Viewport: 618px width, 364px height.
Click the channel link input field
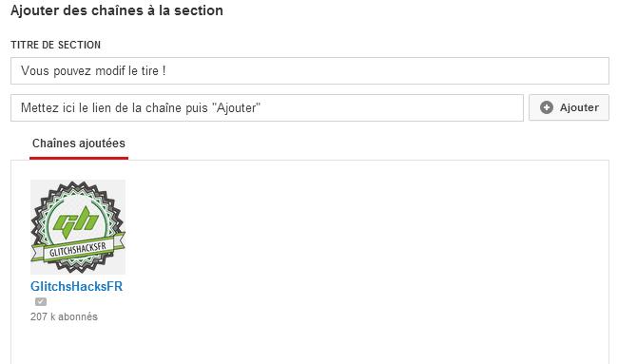(267, 108)
